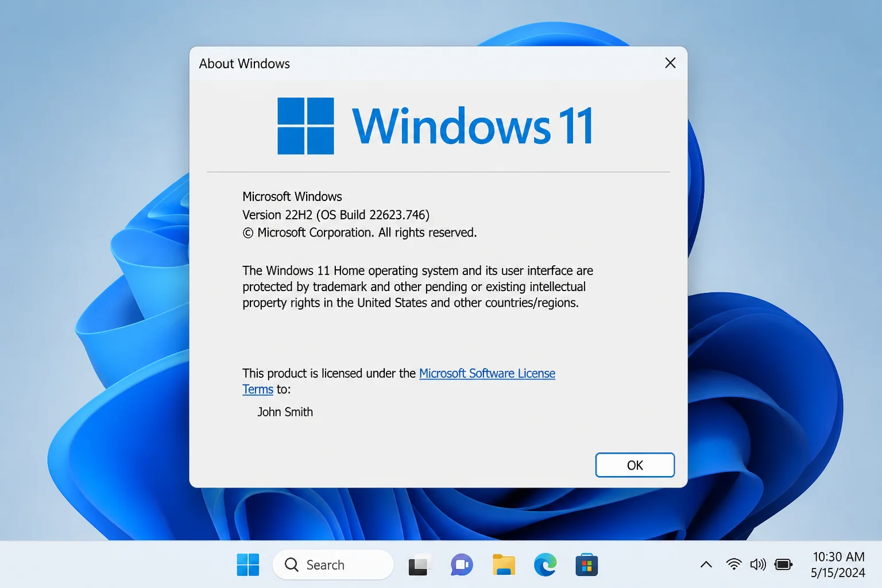Viewport: 882px width, 588px height.
Task: Click the volume speaker icon
Action: 758,564
